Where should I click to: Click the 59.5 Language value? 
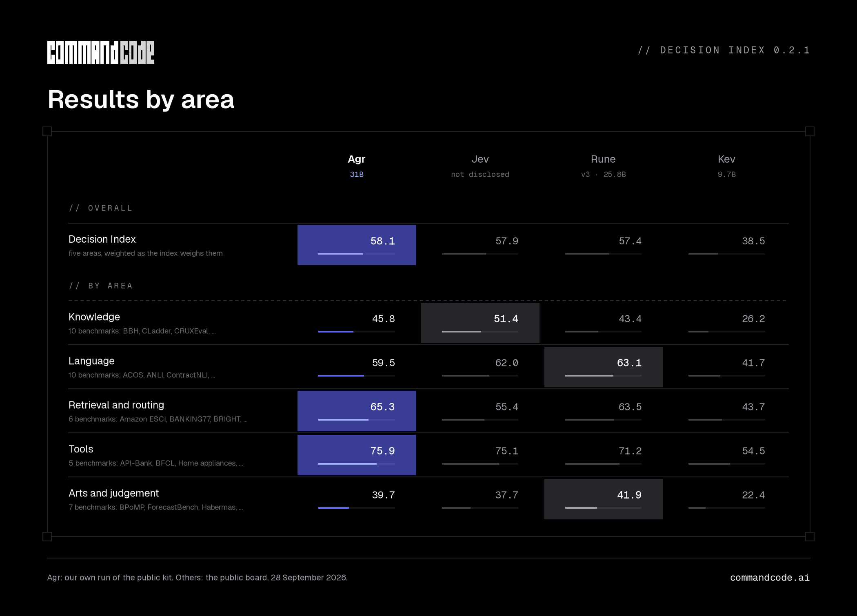click(x=383, y=363)
